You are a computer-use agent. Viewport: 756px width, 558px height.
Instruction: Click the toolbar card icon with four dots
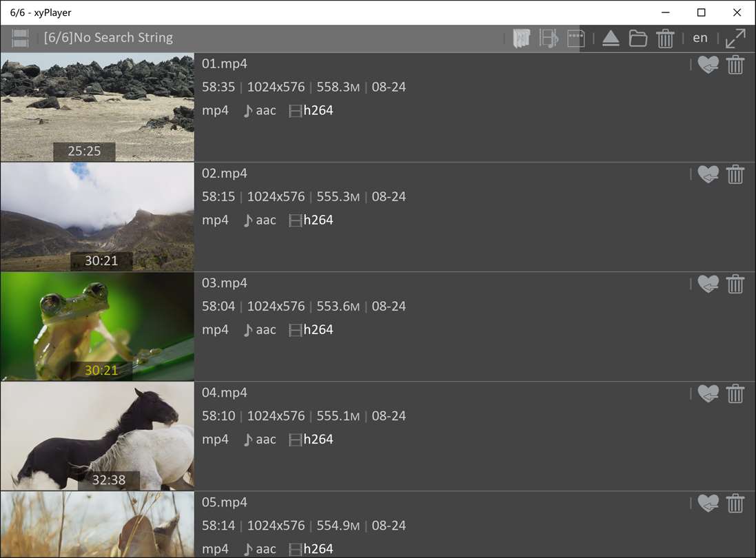tap(575, 38)
